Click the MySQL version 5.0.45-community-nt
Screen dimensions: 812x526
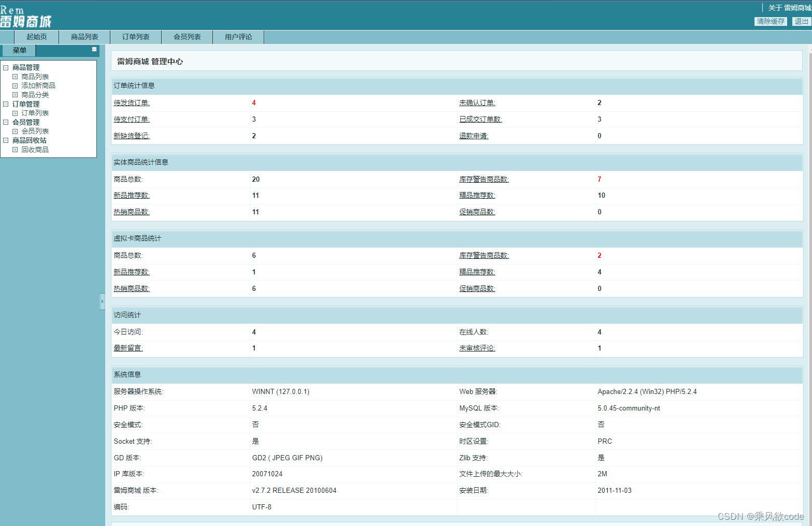(x=629, y=408)
